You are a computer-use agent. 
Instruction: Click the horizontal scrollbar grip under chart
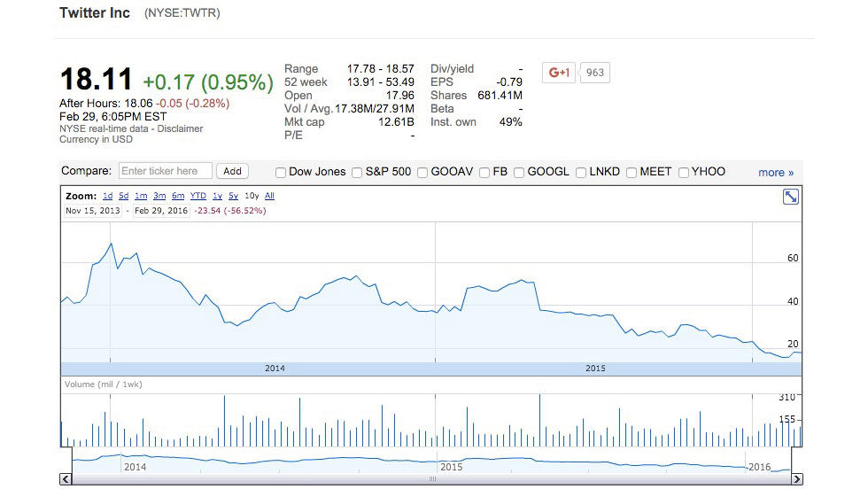coord(432,479)
